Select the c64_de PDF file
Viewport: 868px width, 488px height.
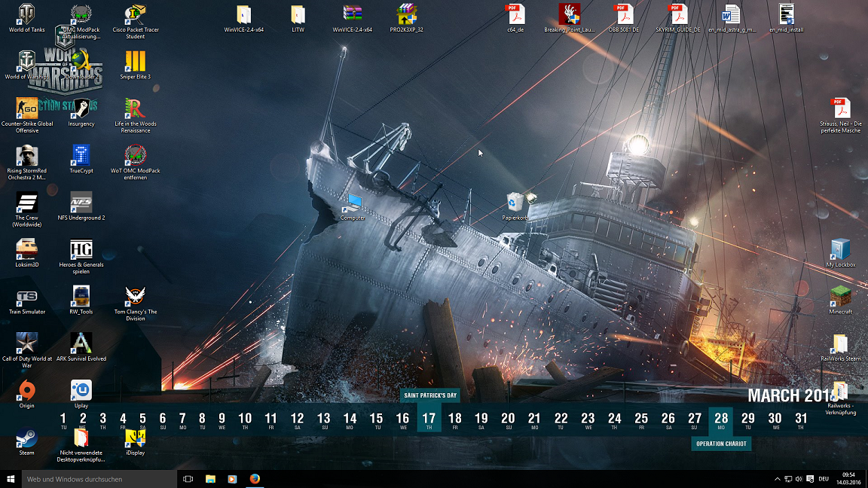click(x=515, y=18)
